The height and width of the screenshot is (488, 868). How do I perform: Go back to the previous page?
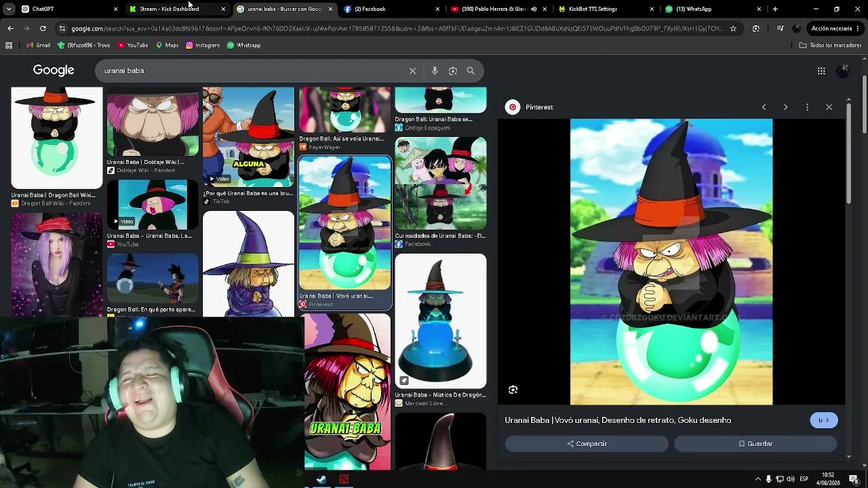[x=10, y=28]
